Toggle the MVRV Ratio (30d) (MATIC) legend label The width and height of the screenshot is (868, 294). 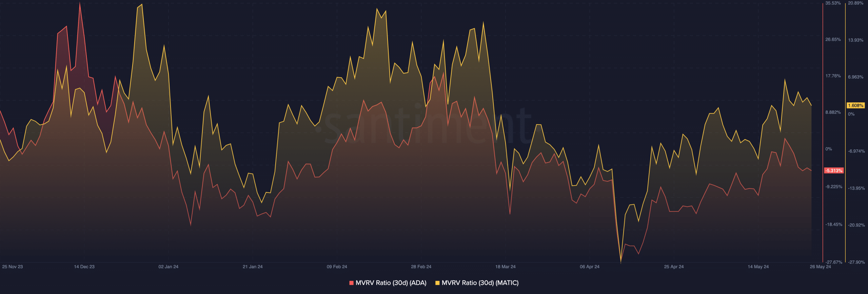[480, 283]
